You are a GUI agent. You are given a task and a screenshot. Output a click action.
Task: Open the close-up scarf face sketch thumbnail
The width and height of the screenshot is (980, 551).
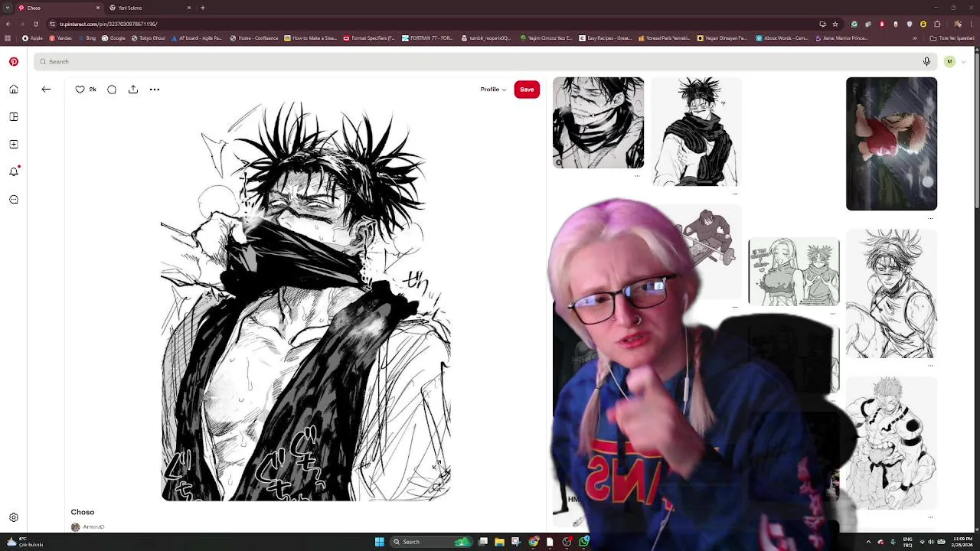pyautogui.click(x=599, y=122)
